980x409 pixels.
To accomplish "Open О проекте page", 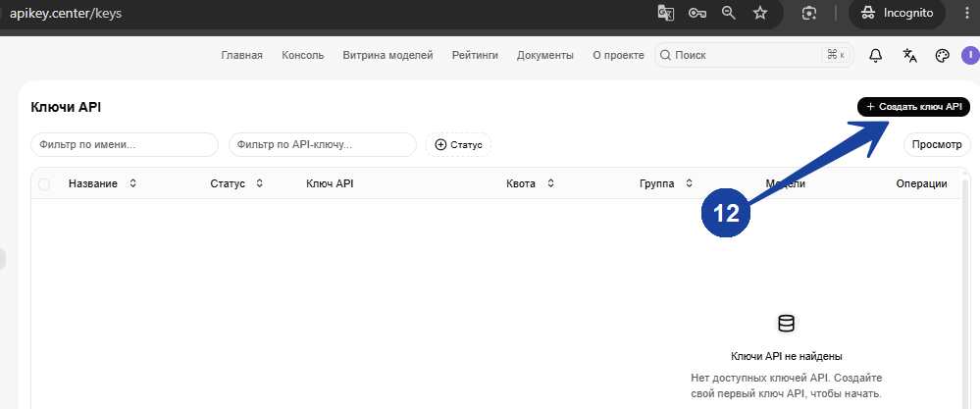I will point(618,55).
